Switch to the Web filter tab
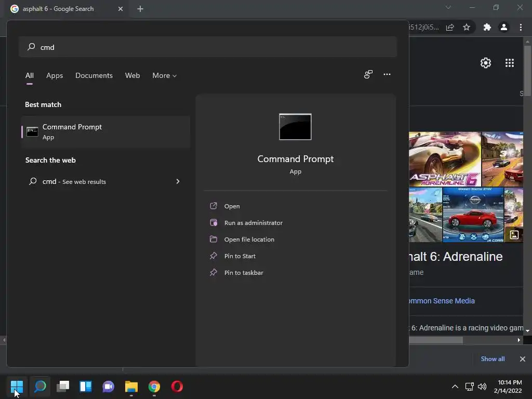The height and width of the screenshot is (399, 532). point(132,75)
